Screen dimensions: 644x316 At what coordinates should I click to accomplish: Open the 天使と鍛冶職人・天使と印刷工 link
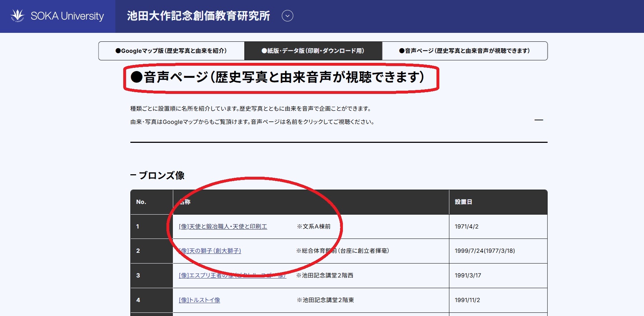pos(223,226)
